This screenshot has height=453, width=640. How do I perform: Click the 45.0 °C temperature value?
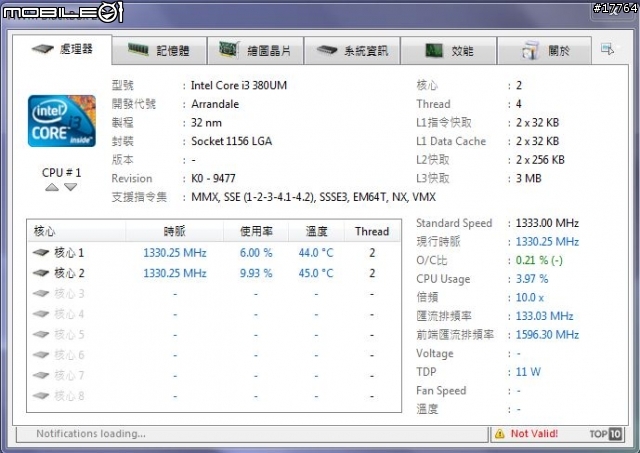pos(316,273)
